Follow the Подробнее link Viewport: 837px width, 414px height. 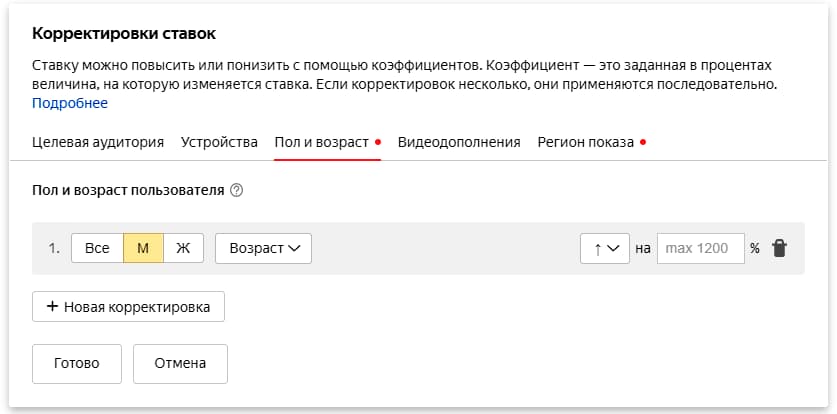70,103
